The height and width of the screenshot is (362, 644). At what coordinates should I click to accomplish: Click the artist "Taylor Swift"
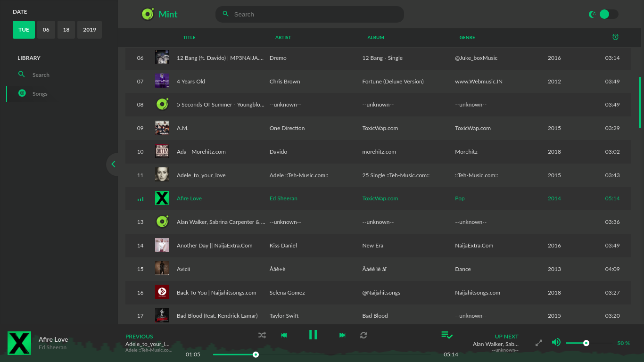[x=284, y=316]
